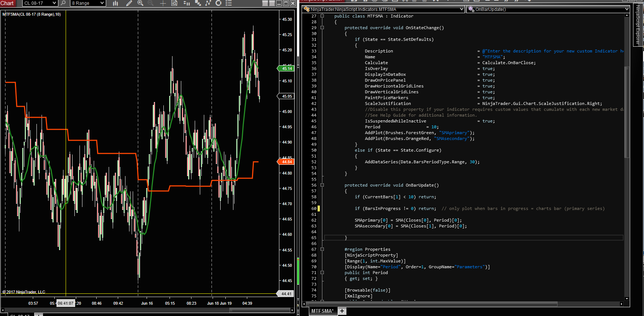Select the crosshair cursor icon

[x=163, y=3]
